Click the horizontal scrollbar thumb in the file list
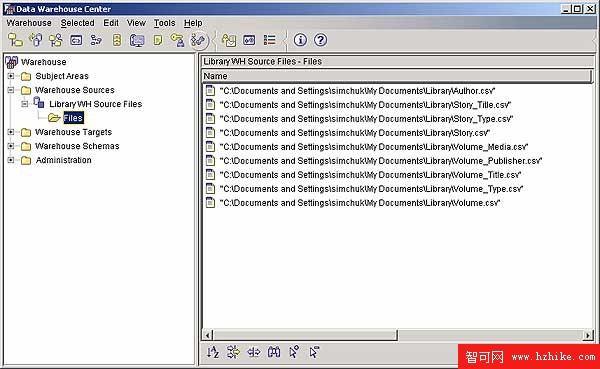Image resolution: width=600 pixels, height=369 pixels. [x=305, y=335]
